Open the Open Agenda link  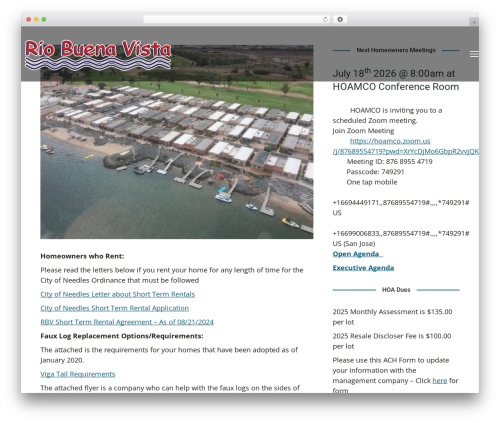tap(357, 254)
